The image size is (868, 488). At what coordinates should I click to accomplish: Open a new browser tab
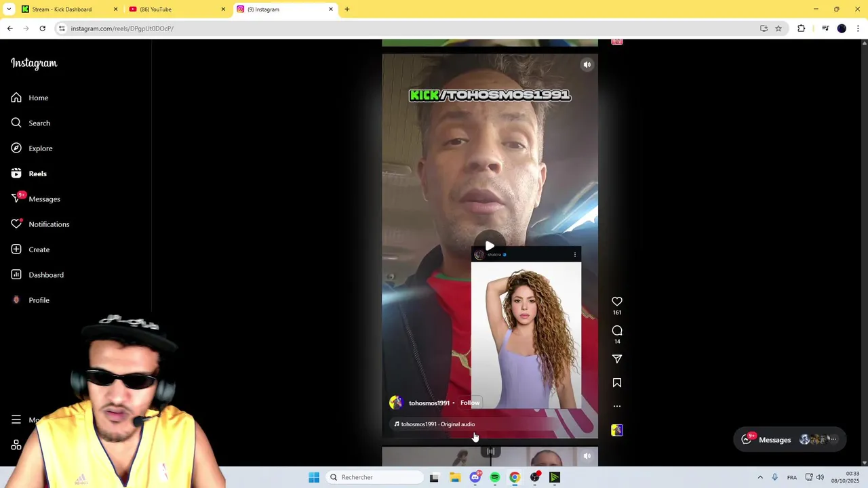[347, 9]
